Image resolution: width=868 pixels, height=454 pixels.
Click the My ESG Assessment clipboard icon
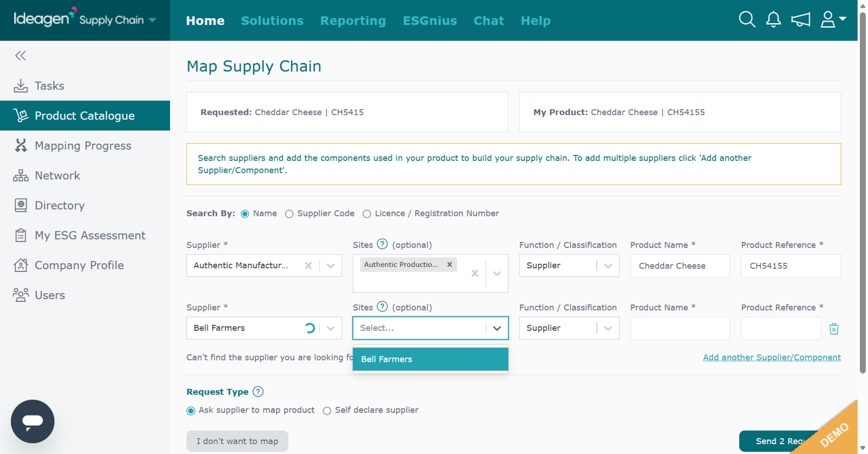[x=21, y=235]
